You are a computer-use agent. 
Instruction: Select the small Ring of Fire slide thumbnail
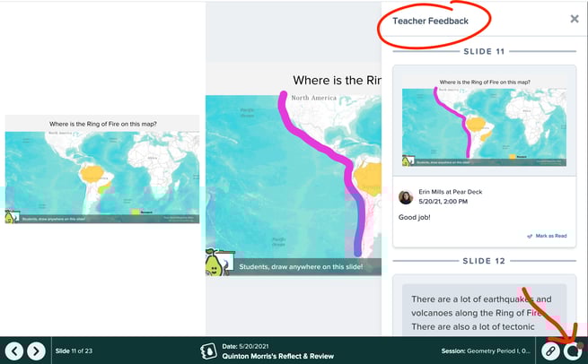pyautogui.click(x=102, y=169)
